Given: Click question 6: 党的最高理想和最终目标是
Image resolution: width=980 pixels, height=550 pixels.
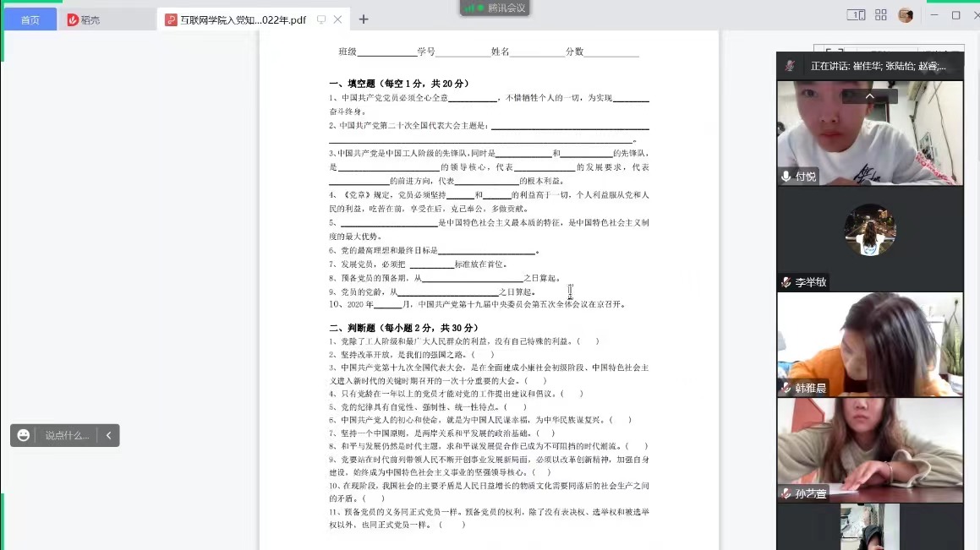Looking at the screenshot, I should pos(435,250).
